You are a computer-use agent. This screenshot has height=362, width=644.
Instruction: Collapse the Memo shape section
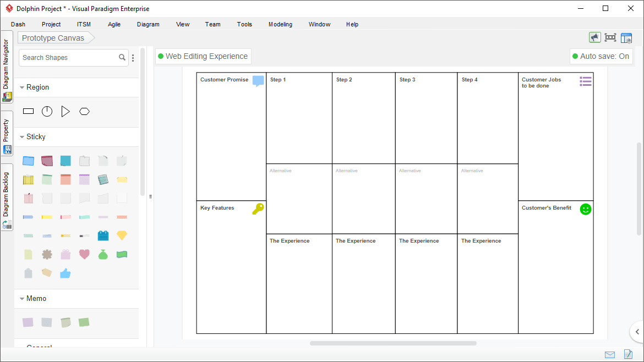(x=22, y=298)
